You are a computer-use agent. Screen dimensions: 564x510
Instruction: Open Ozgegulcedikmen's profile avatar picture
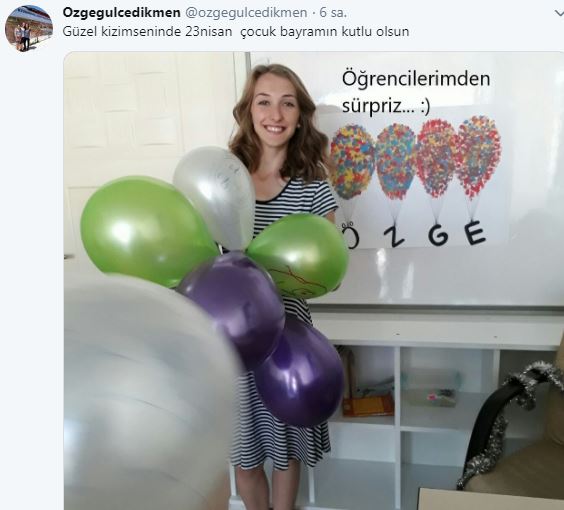29,28
